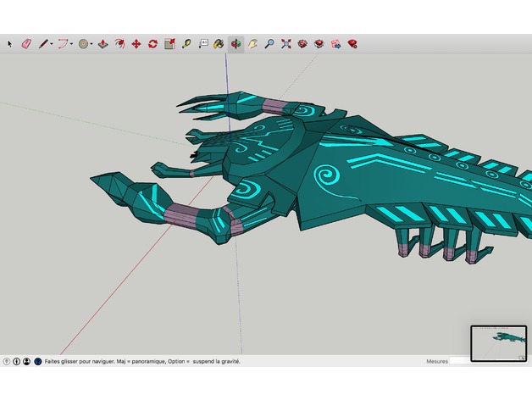Choose the pink Eraser tool

[25, 43]
